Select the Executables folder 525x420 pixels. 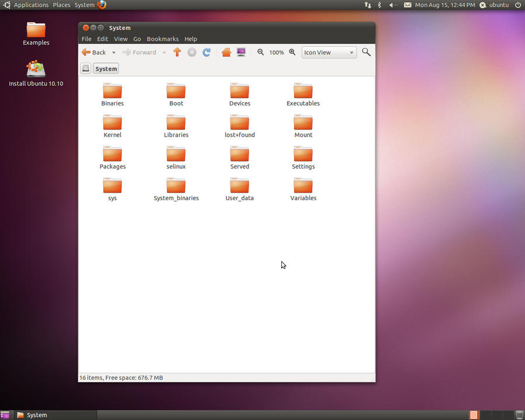point(303,94)
